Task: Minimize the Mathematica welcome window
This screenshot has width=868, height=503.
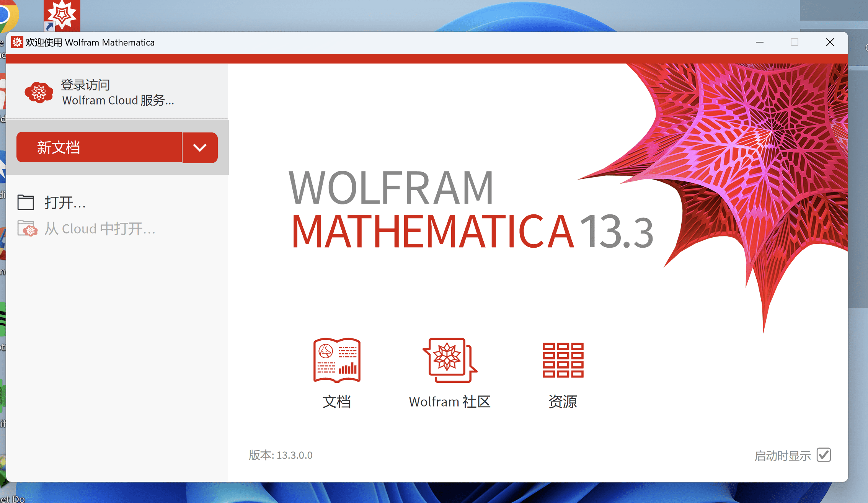Action: pyautogui.click(x=760, y=42)
